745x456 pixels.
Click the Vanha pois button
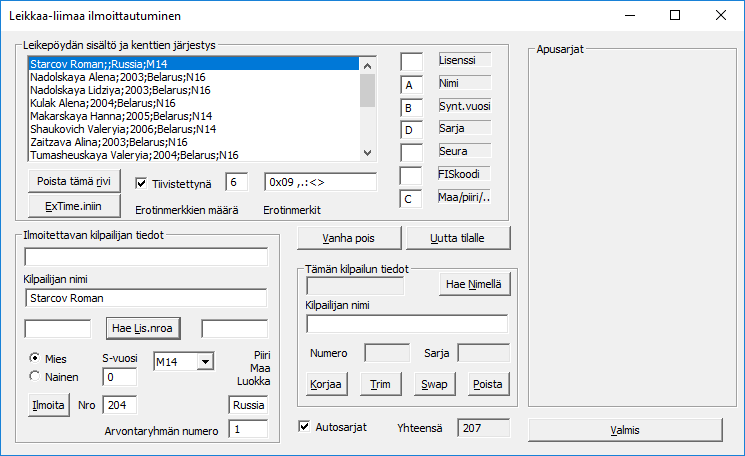[348, 238]
